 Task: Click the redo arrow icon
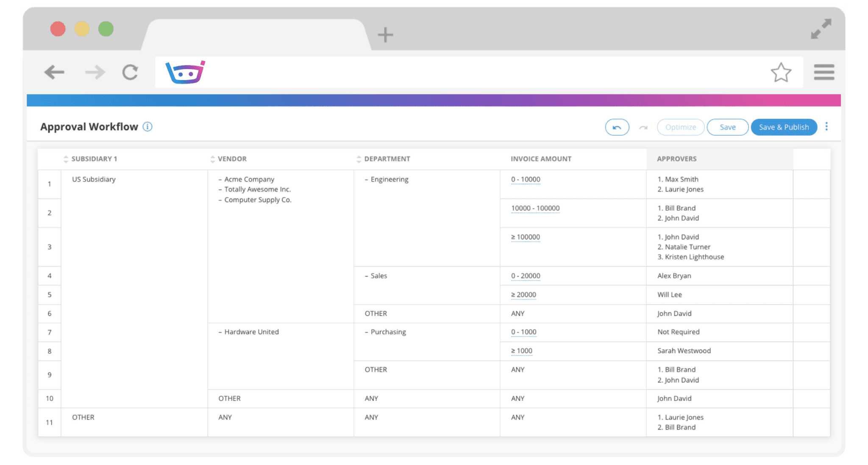coord(643,127)
